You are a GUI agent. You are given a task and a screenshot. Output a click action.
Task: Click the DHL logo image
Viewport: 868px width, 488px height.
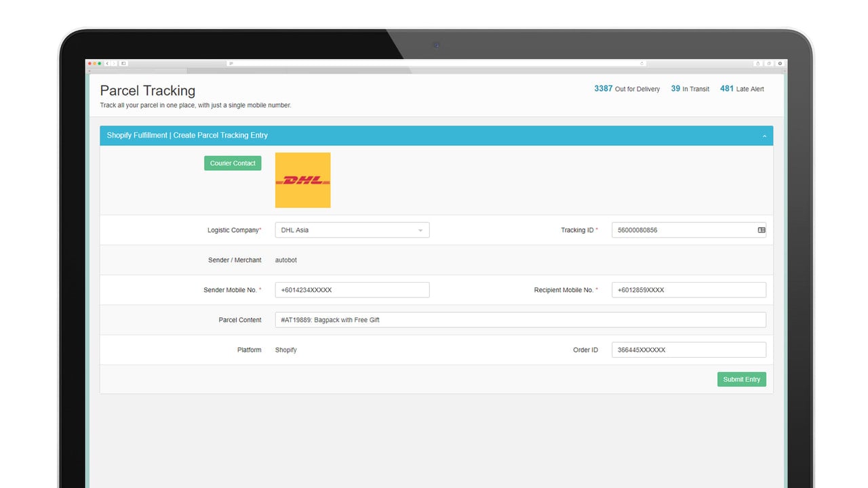coord(302,180)
